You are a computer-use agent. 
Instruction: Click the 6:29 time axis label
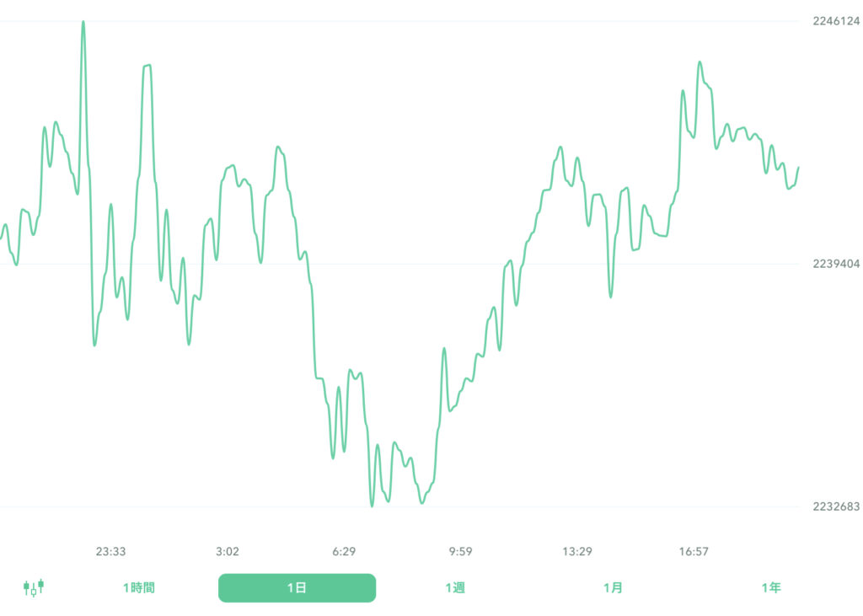[x=344, y=552]
